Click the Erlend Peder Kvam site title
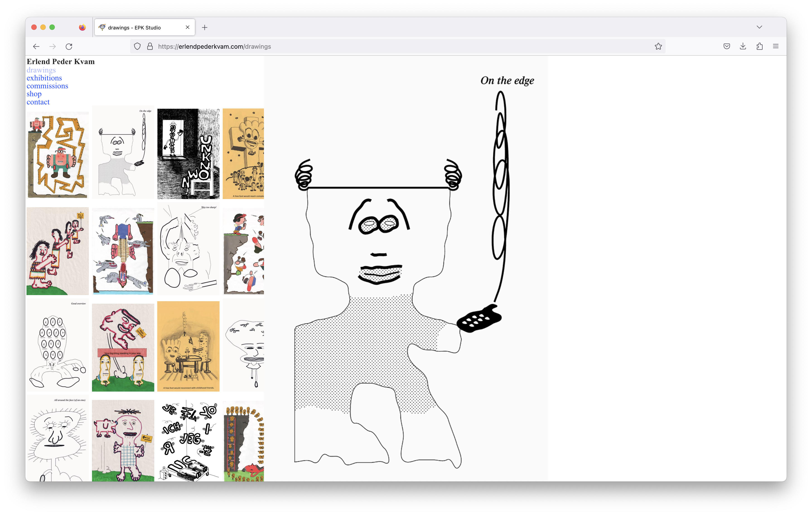812x515 pixels. (61, 62)
